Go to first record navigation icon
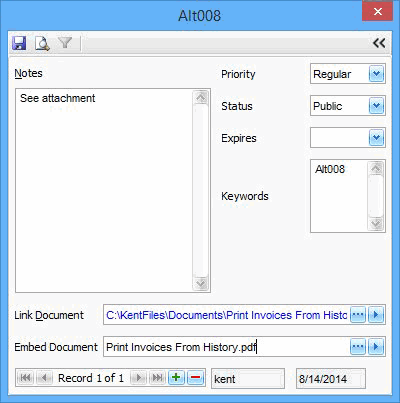Screen dimensions: 400x403 point(26,378)
